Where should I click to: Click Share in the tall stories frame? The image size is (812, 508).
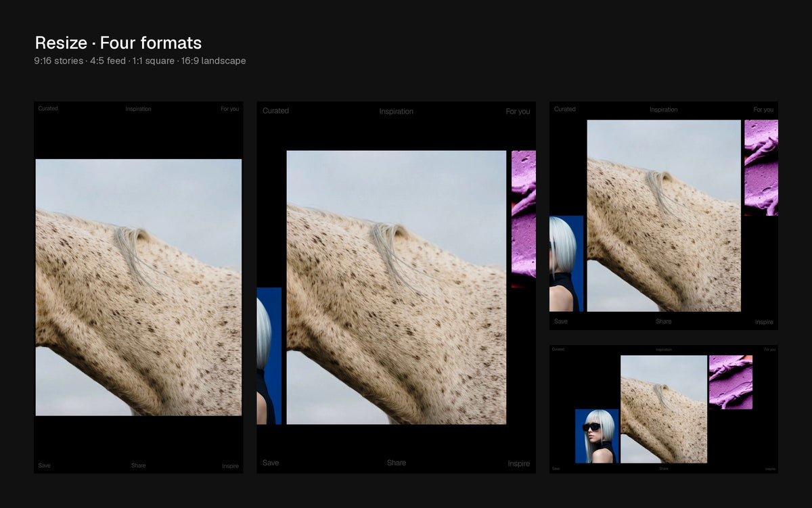click(x=138, y=465)
